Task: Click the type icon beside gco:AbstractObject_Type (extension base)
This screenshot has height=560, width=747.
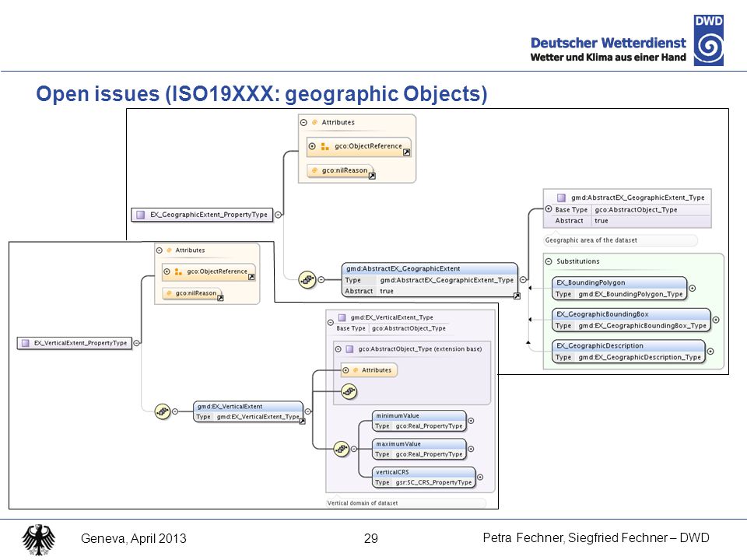Action: [349, 349]
